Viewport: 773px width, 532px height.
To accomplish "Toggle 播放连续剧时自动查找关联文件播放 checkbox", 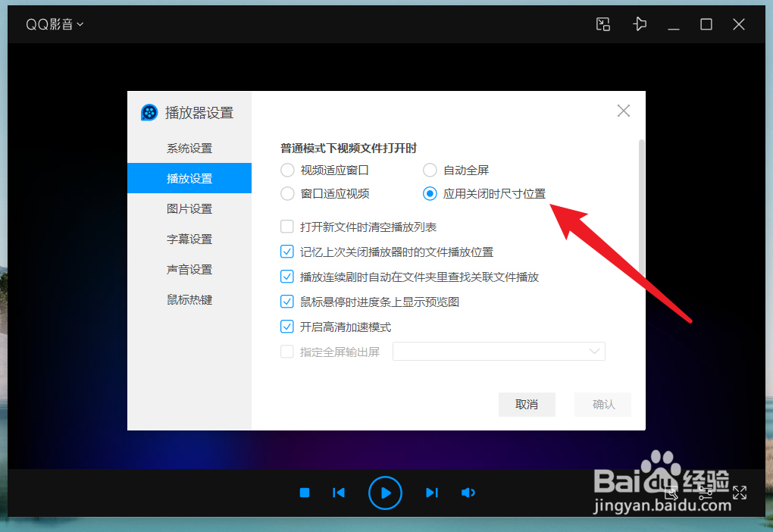I will tap(287, 277).
